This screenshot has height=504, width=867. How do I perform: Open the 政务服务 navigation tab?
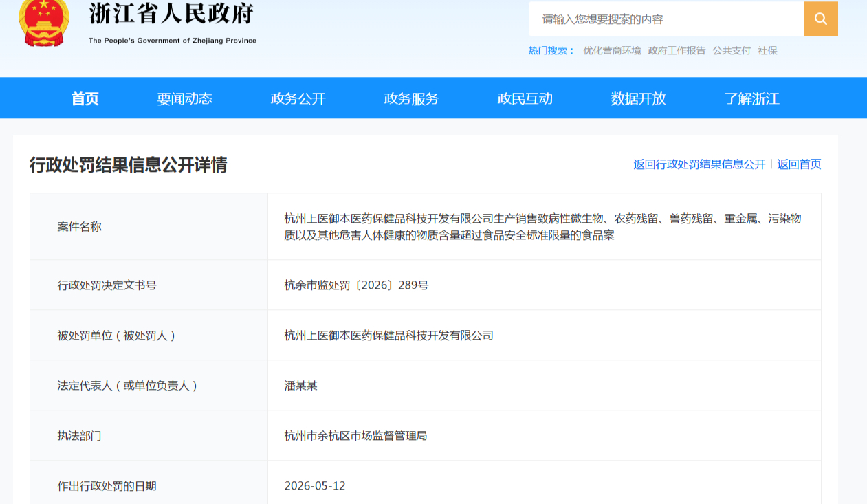click(411, 98)
